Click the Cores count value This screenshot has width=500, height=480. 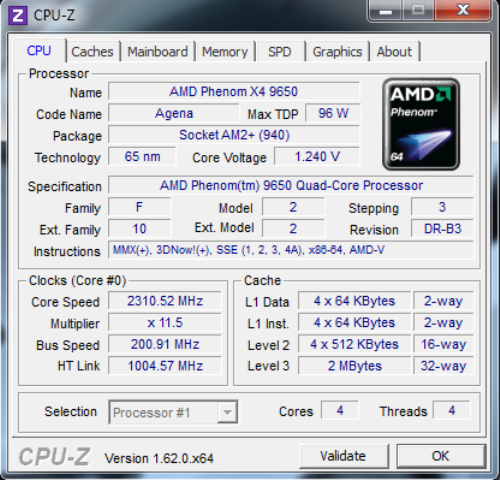point(340,410)
